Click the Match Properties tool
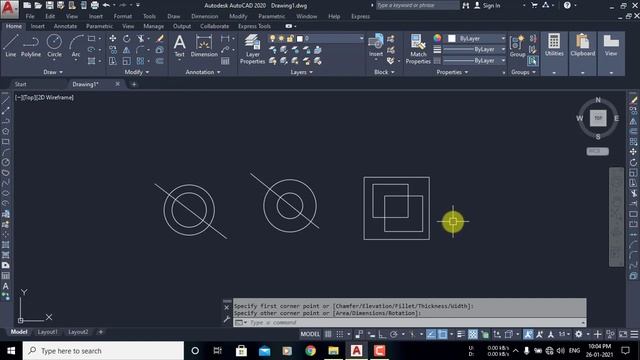 pyautogui.click(x=418, y=49)
